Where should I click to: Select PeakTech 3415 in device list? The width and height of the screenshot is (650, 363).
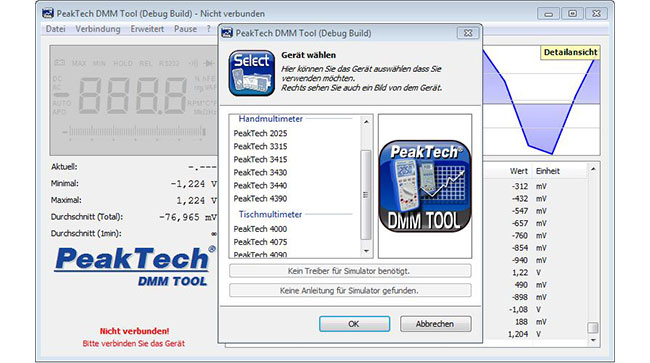pos(260,160)
